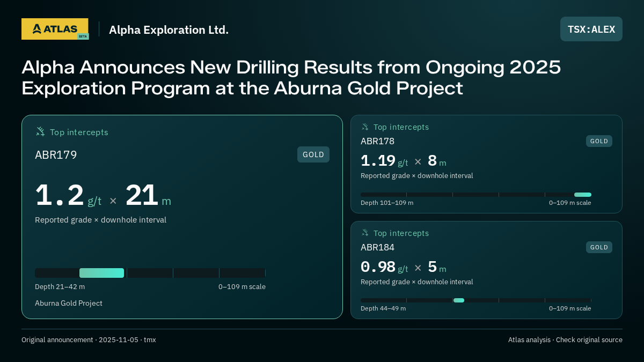Click the 8 m interval value
The image size is (644, 362).
[437, 161]
